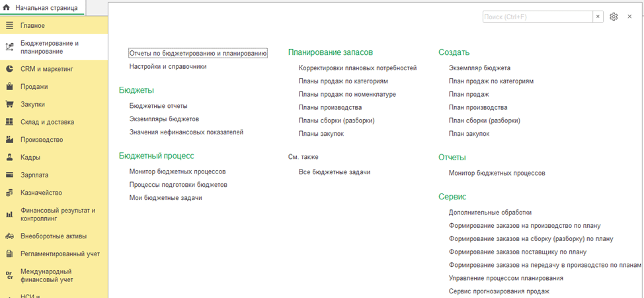Open Экземпляры бюджетов under Бюджеты
Viewport: 644px width, 298px height.
click(164, 119)
